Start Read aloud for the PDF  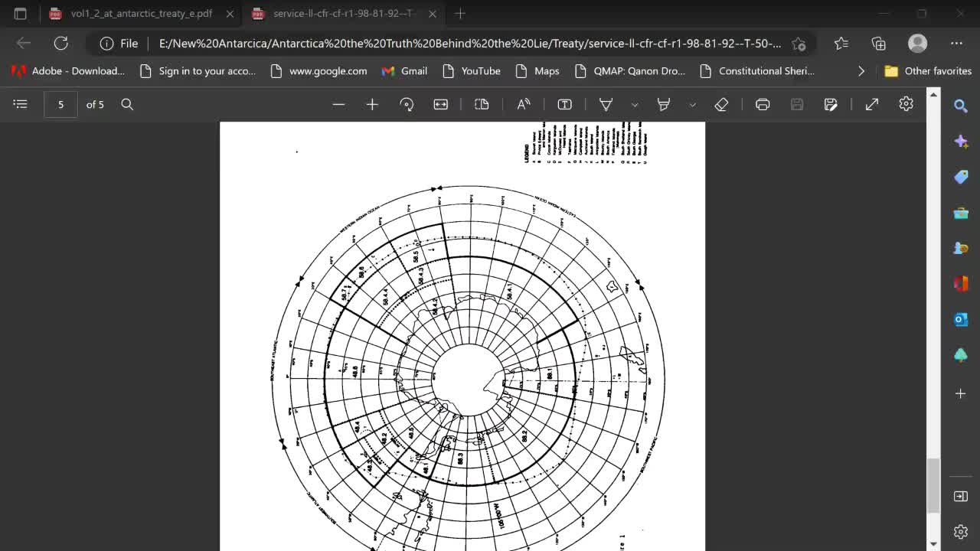click(524, 104)
